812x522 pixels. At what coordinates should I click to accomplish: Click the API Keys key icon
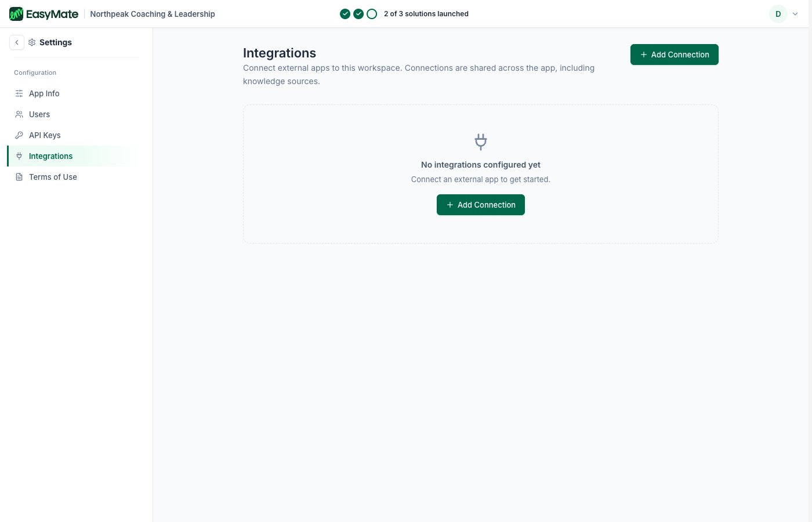tap(19, 135)
